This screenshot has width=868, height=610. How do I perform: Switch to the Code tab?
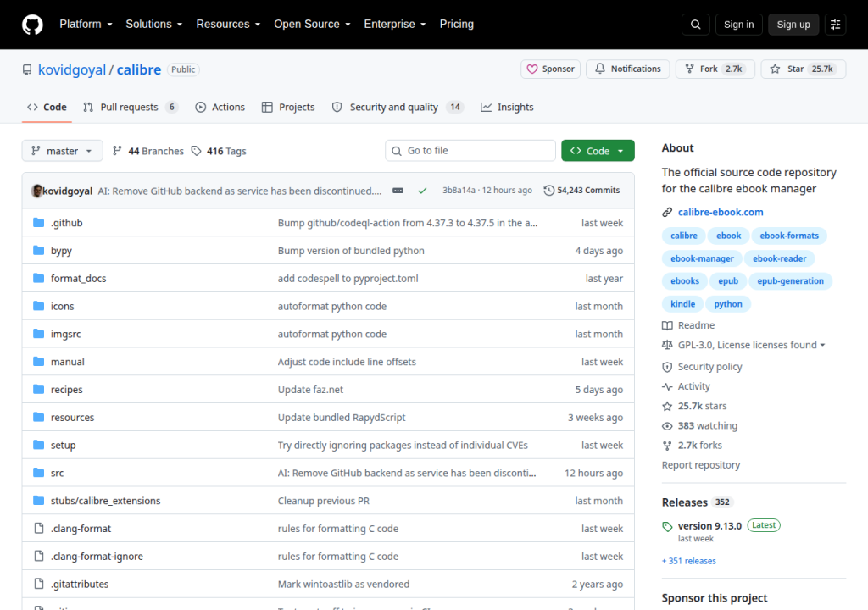coord(47,108)
